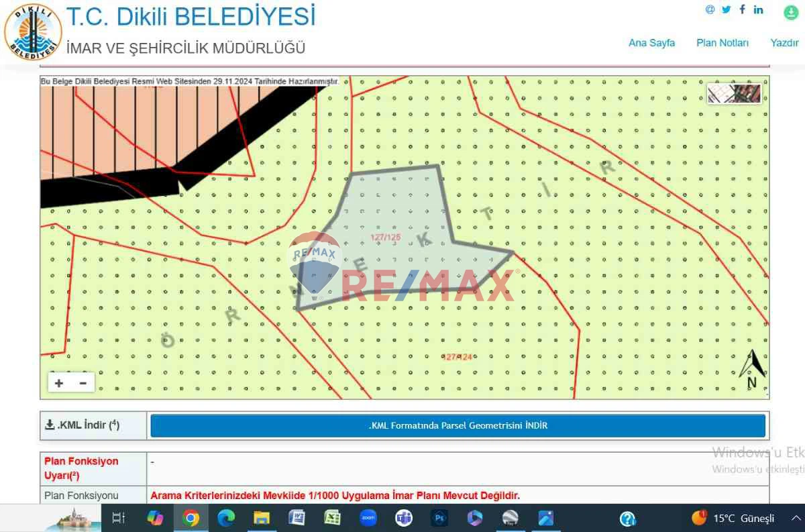
Task: Zoom out the map with minus button
Action: click(83, 383)
